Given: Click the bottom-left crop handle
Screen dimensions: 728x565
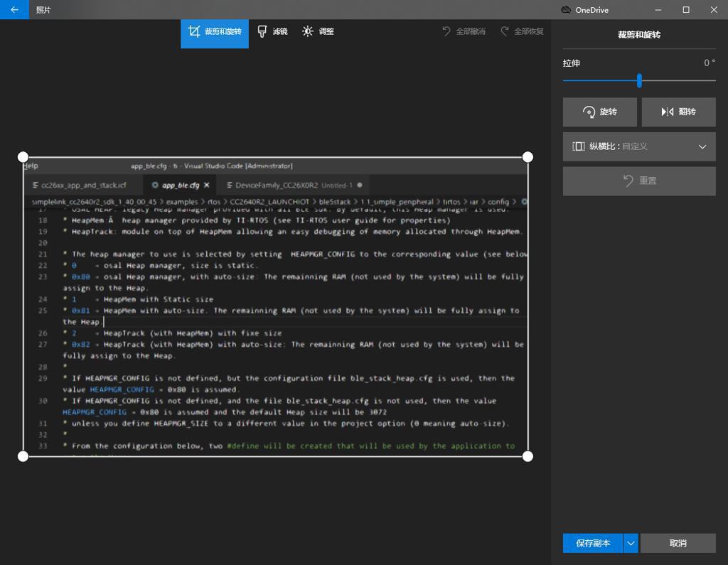Looking at the screenshot, I should 23,456.
